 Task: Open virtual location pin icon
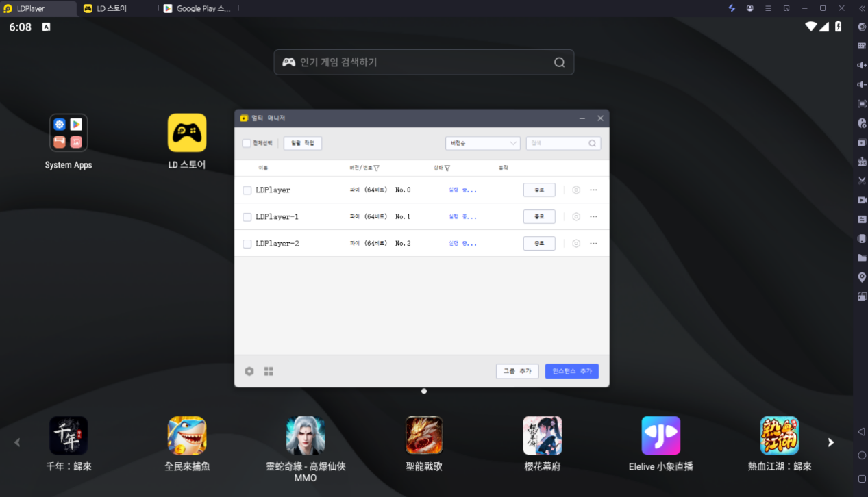862,277
